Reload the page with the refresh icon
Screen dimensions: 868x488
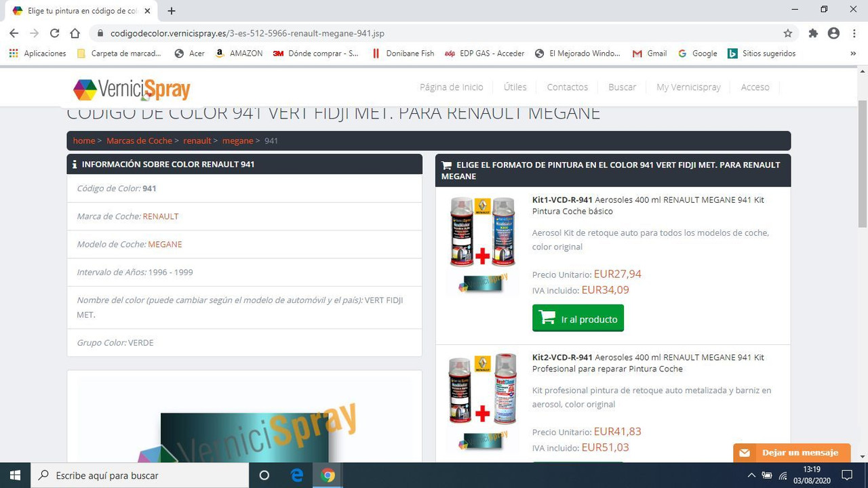[x=55, y=33]
